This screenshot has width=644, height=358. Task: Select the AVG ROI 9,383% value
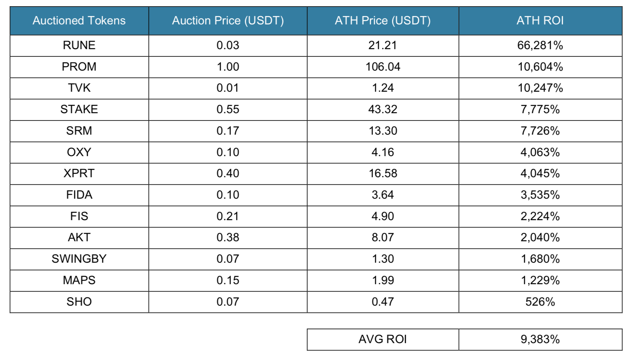(540, 339)
